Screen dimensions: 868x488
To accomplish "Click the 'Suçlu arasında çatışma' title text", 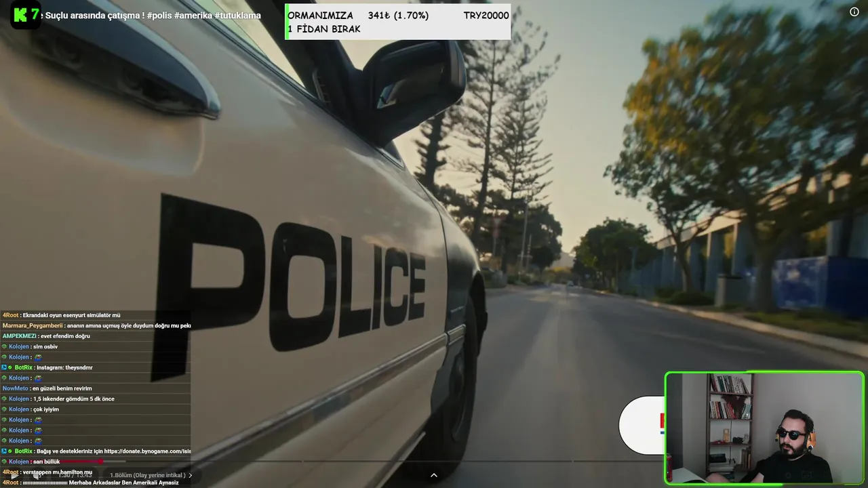I will pyautogui.click(x=94, y=16).
